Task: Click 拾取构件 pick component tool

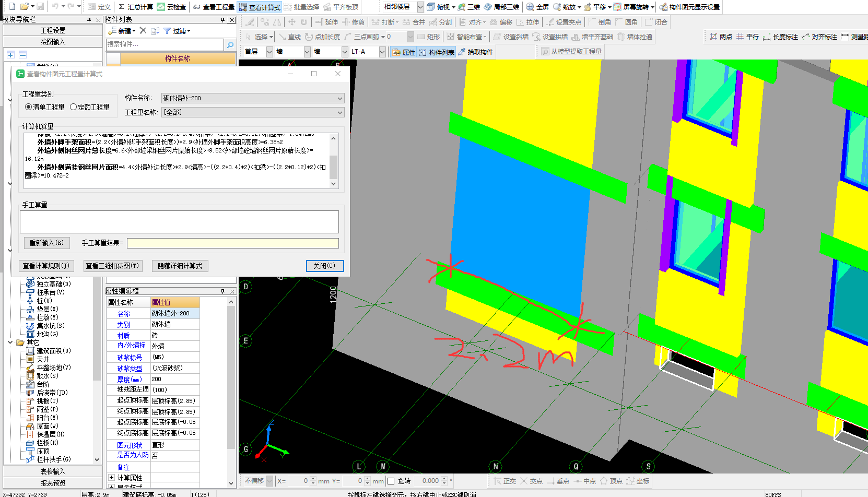Action: (475, 52)
